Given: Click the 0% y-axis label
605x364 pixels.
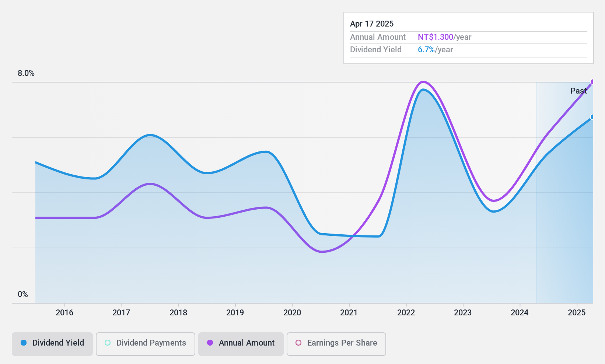Looking at the screenshot, I should 23,294.
